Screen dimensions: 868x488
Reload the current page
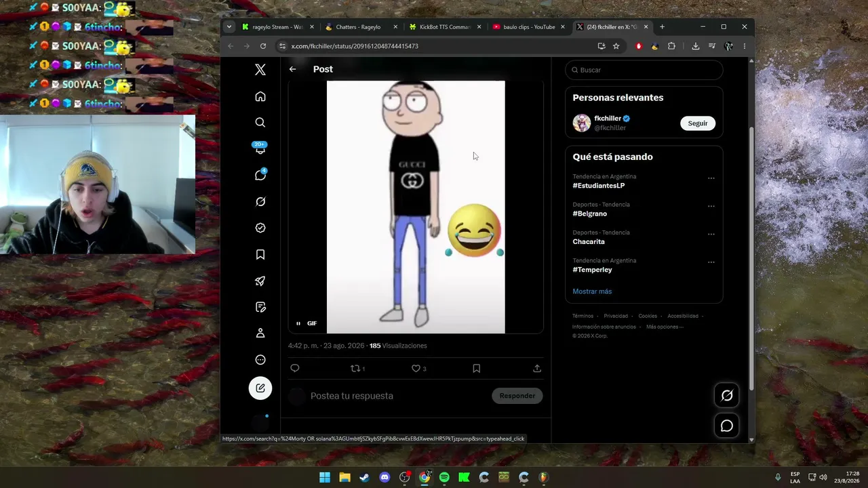pos(263,46)
